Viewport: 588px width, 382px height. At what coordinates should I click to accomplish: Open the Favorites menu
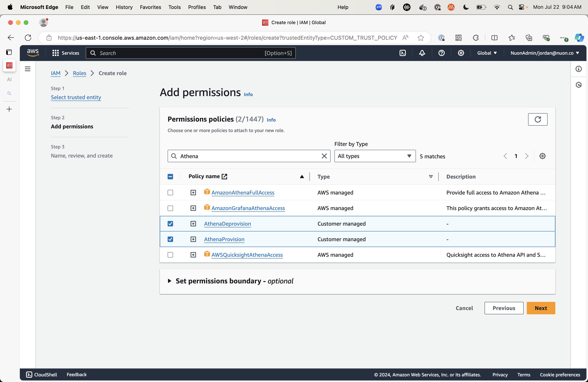[150, 7]
